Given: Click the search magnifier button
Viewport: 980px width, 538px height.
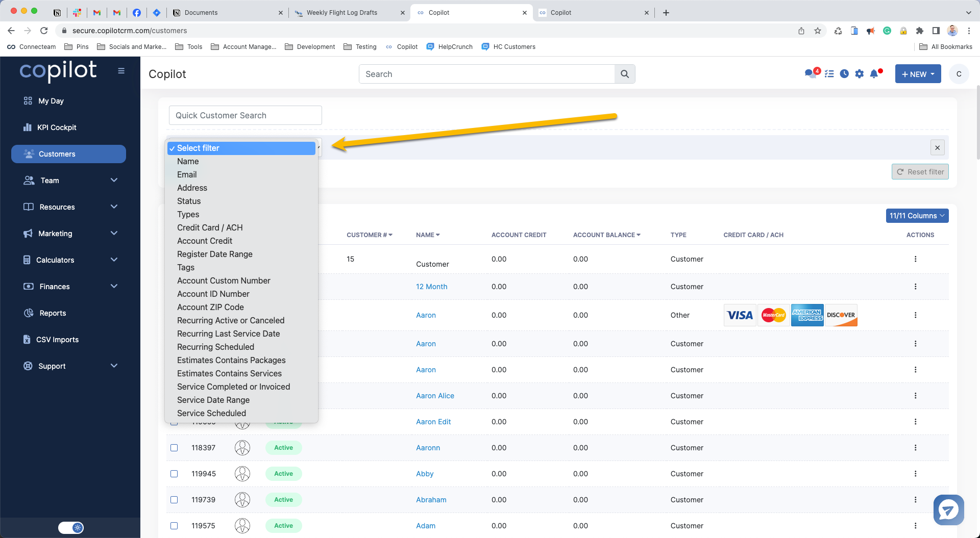Looking at the screenshot, I should pos(625,74).
